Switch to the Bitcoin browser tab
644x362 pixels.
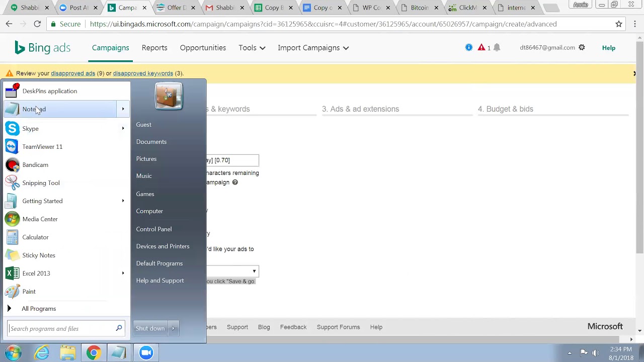click(420, 8)
